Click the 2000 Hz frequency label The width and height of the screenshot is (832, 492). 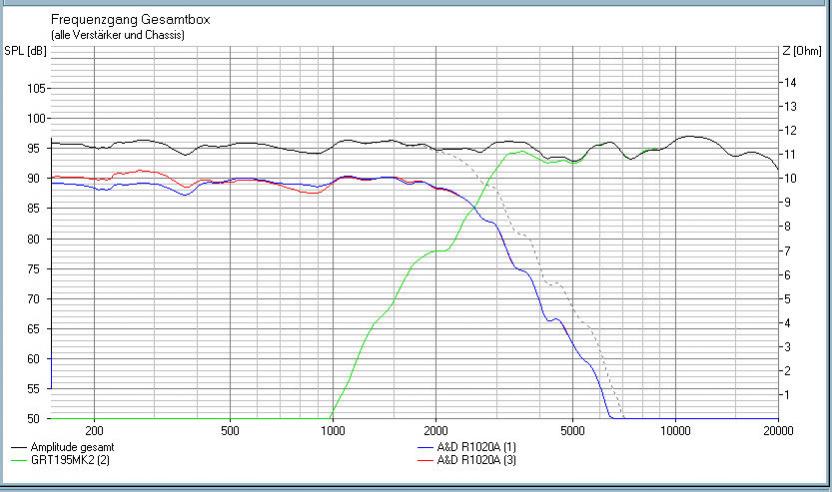click(x=436, y=430)
